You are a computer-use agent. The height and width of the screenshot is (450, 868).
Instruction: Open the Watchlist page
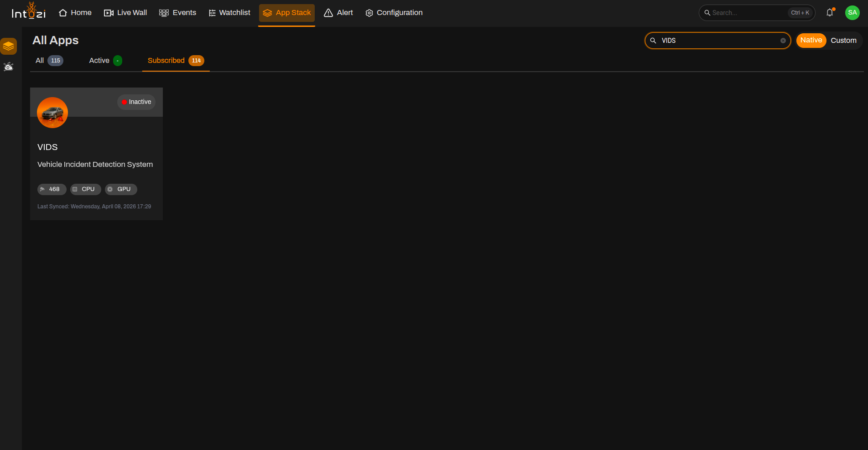[229, 13]
